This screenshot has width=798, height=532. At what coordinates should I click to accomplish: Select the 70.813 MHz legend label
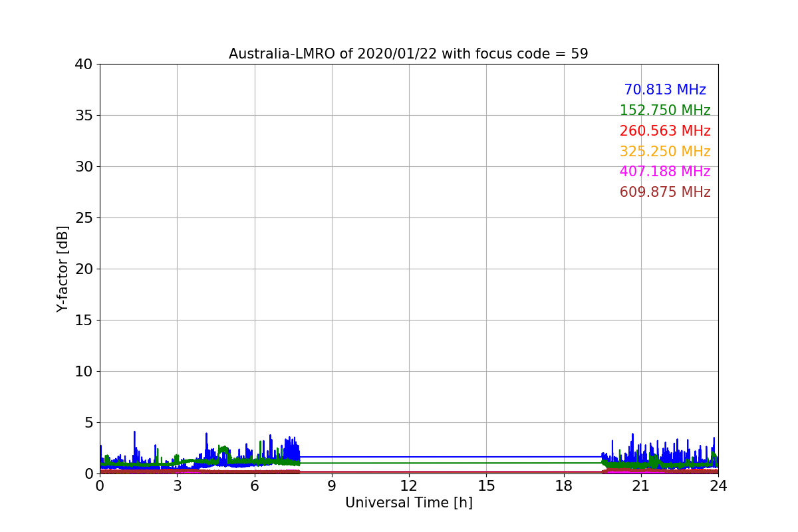click(x=665, y=90)
